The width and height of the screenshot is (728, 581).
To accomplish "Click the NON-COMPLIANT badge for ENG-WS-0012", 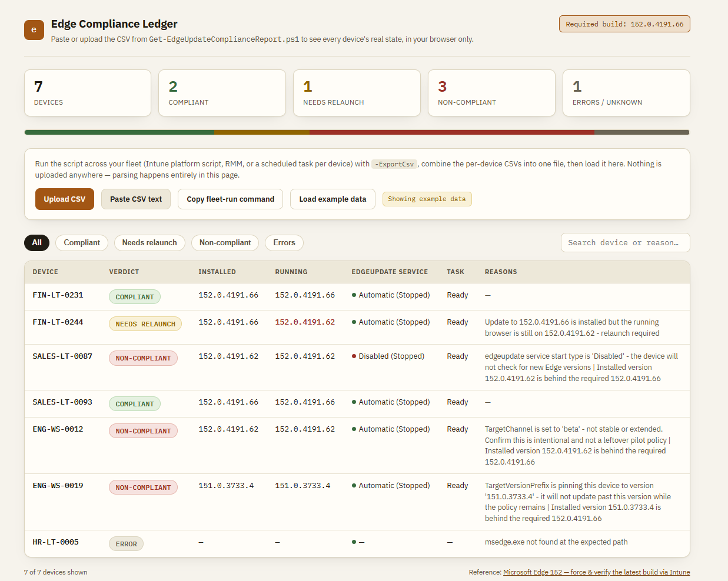I will tap(143, 431).
